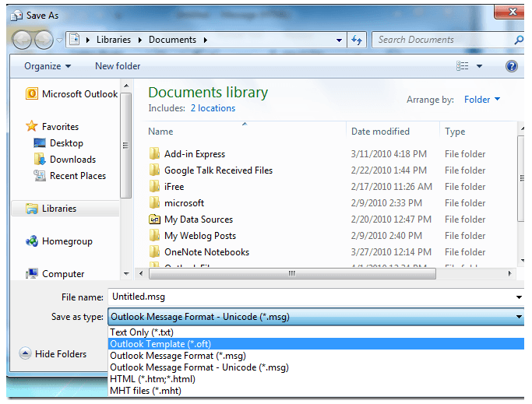The width and height of the screenshot is (532, 404).
Task: Expand the view options dropdown arrow
Action: (479, 66)
